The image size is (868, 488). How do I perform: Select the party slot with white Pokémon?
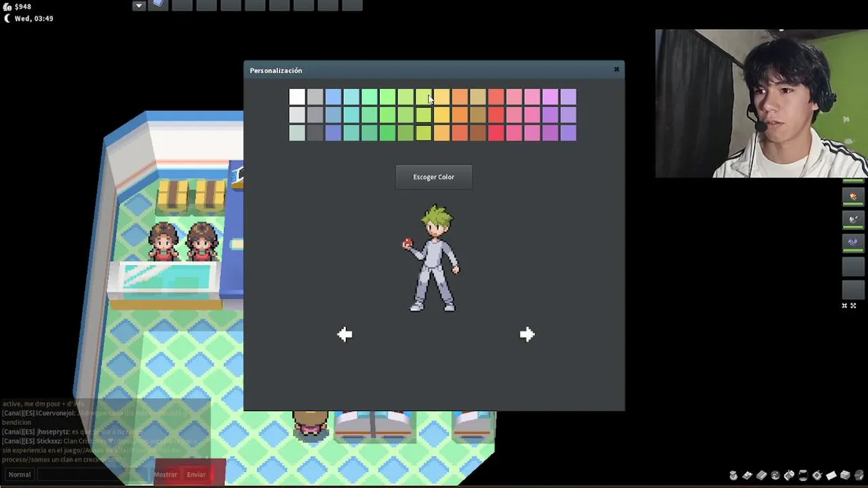[853, 219]
